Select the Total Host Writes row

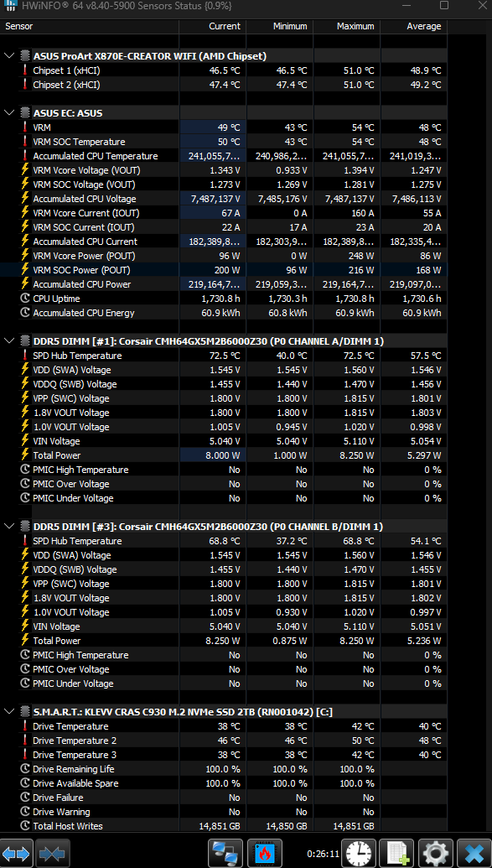click(x=224, y=826)
